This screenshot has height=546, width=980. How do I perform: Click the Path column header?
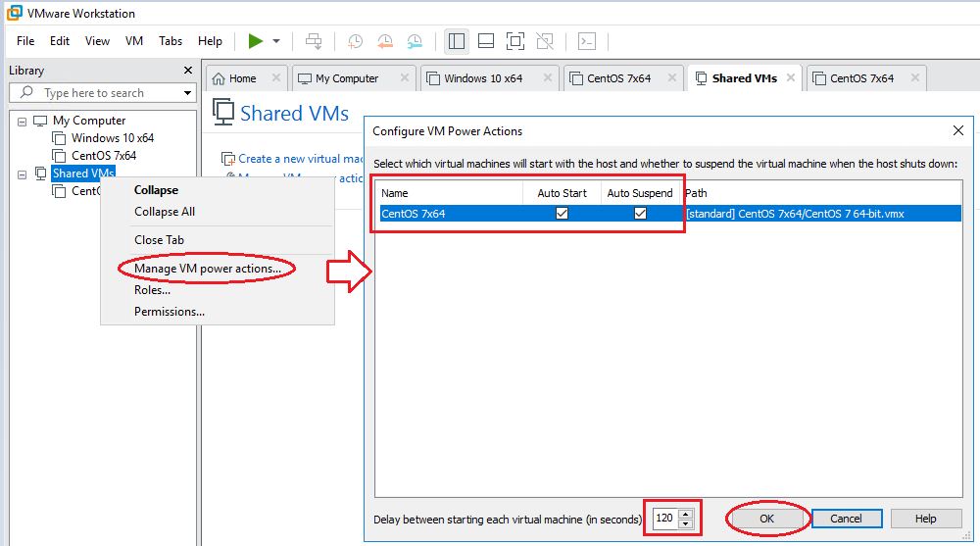click(x=821, y=193)
